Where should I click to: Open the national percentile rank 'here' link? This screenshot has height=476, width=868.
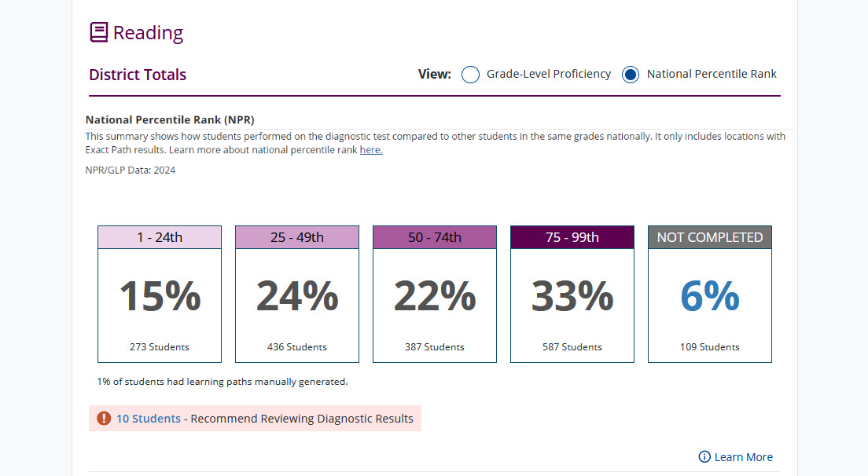coord(371,150)
